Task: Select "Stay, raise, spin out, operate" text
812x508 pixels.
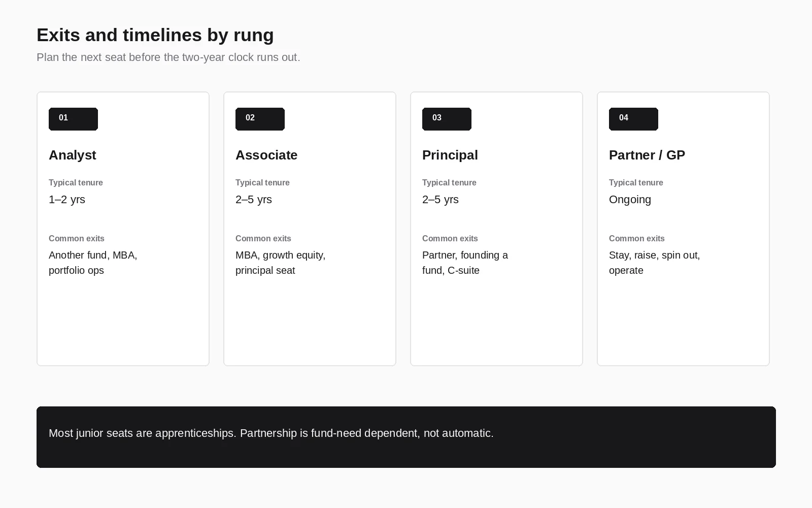Action: click(x=655, y=263)
